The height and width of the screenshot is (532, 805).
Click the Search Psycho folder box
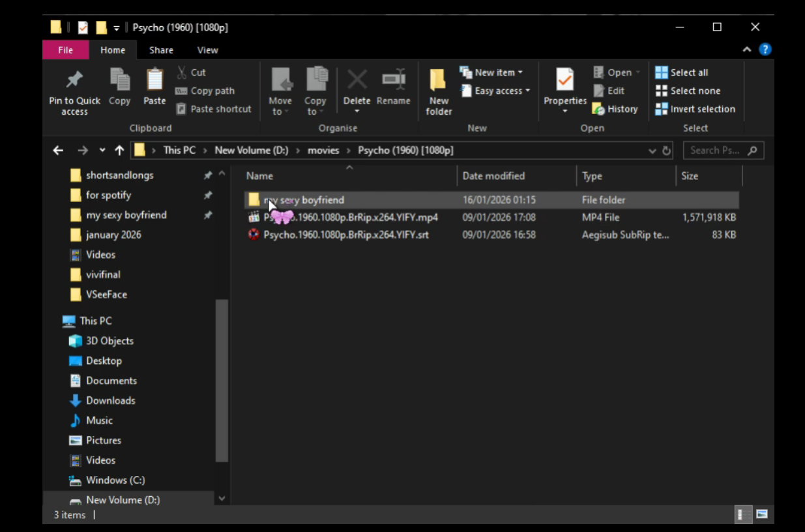click(x=723, y=150)
